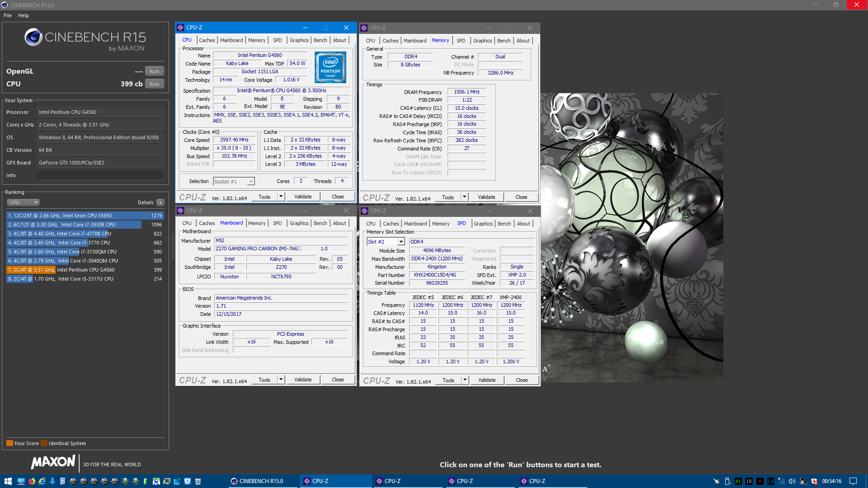The width and height of the screenshot is (868, 488).
Task: Run the CPU benchmark
Action: pyautogui.click(x=155, y=84)
